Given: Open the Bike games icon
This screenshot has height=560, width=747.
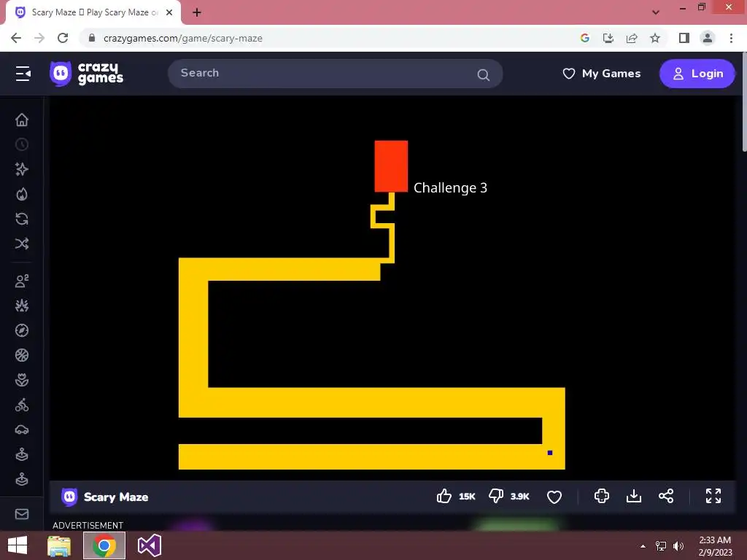Looking at the screenshot, I should click(x=22, y=405).
